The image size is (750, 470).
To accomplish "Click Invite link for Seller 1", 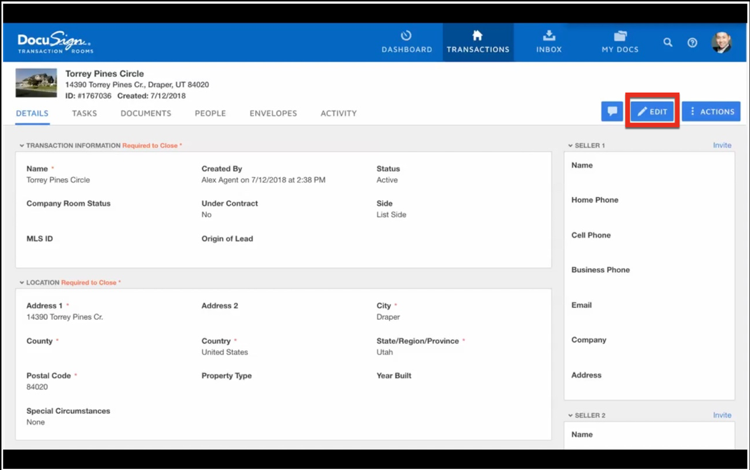I will (x=722, y=146).
